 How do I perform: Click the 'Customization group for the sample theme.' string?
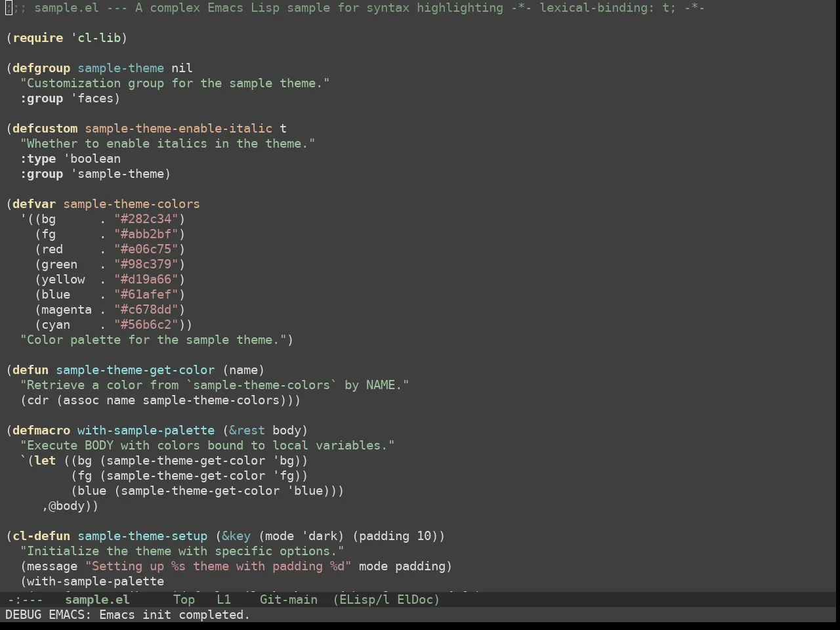(x=175, y=83)
